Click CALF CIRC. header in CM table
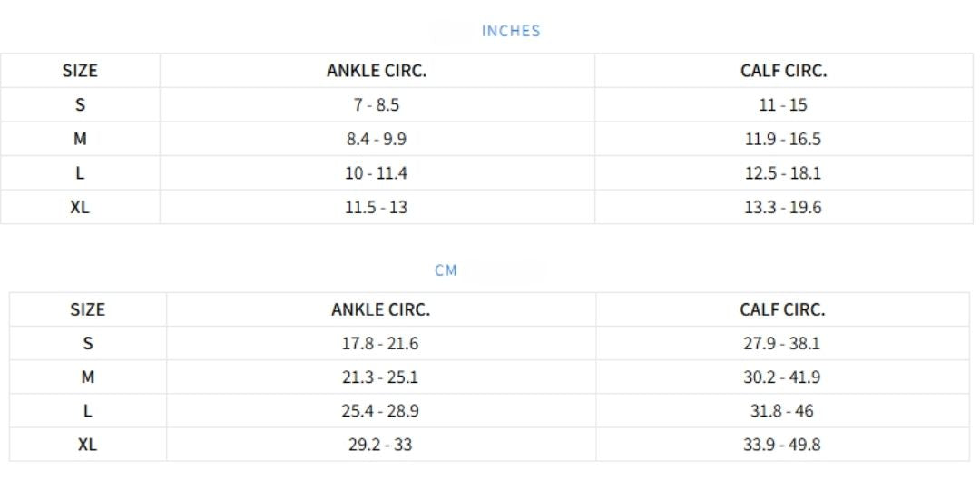Image resolution: width=980 pixels, height=490 pixels. click(x=782, y=309)
